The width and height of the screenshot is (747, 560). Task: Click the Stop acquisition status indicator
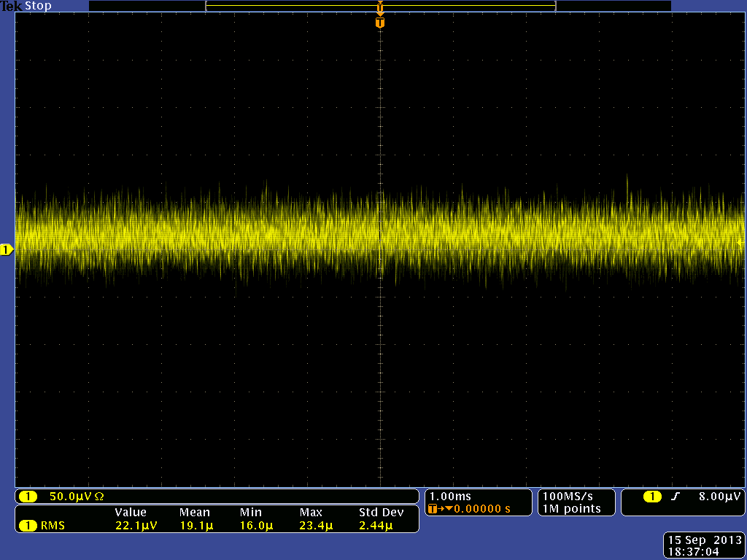click(x=39, y=6)
